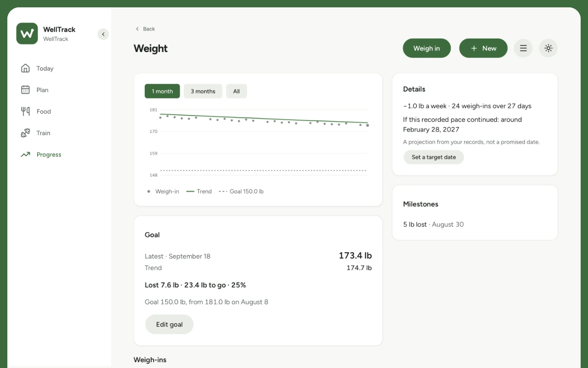Click the Goal 150.0 lb from 181.0 lb text

click(206, 302)
